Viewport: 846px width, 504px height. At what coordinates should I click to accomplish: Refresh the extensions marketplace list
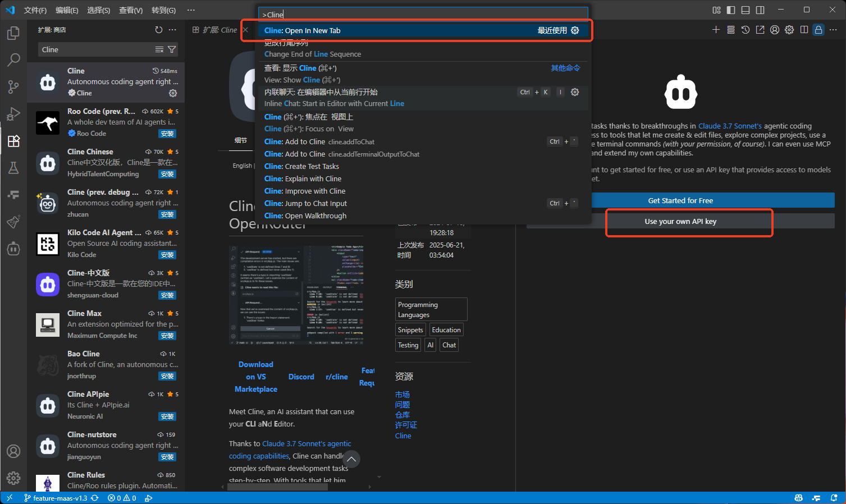pyautogui.click(x=159, y=30)
